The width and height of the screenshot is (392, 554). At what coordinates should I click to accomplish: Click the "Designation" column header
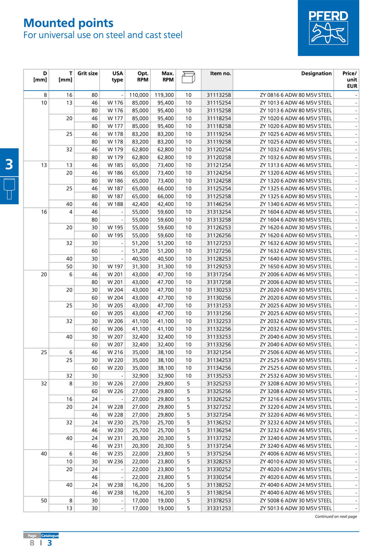[316, 73]
